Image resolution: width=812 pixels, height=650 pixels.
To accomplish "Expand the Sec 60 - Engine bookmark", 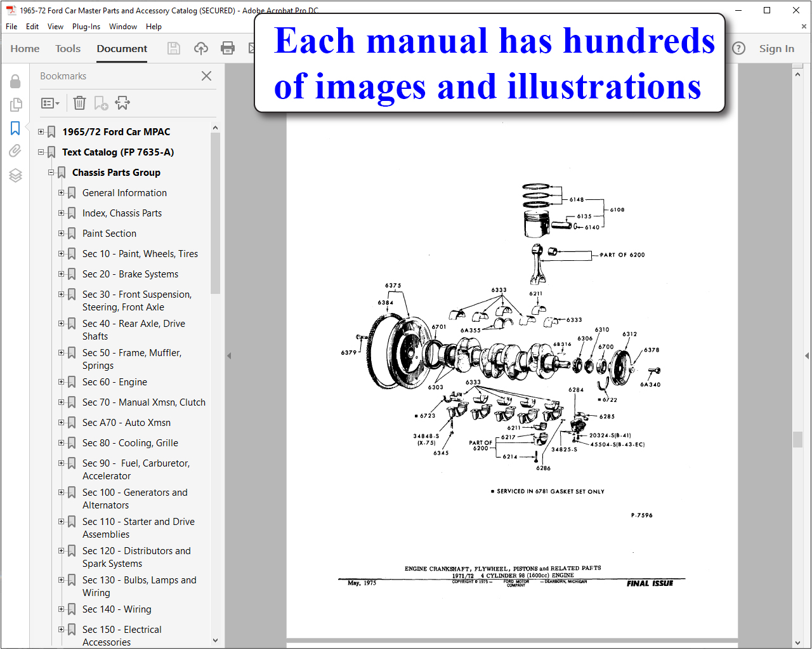I will [x=62, y=381].
